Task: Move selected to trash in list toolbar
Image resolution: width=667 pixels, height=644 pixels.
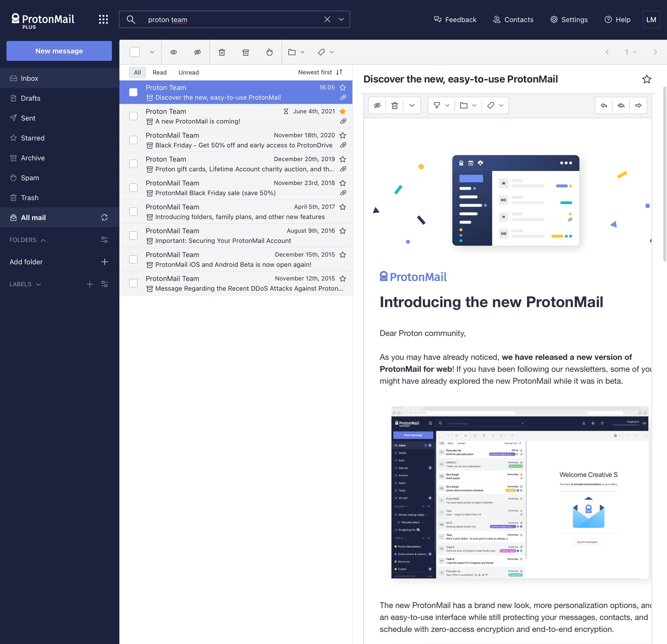Action: (x=222, y=52)
